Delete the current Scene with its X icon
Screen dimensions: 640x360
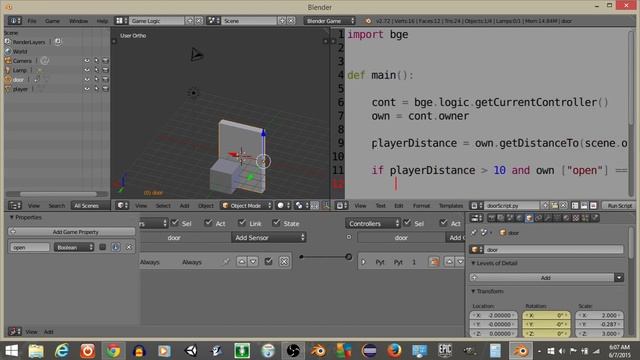coord(291,20)
